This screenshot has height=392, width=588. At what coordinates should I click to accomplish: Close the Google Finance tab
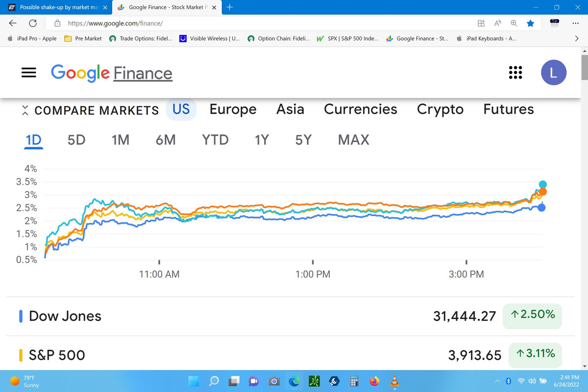214,8
